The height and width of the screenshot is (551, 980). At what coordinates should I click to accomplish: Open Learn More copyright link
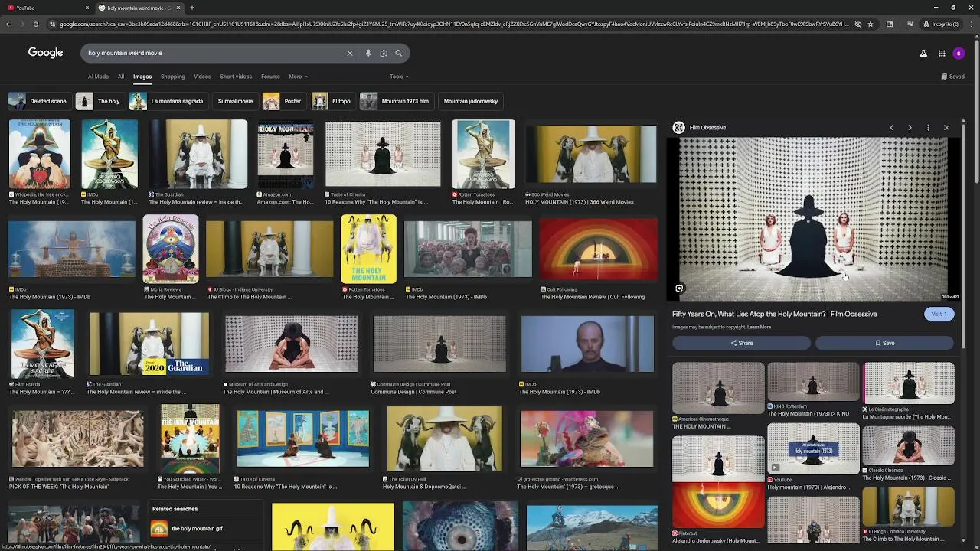tap(759, 327)
